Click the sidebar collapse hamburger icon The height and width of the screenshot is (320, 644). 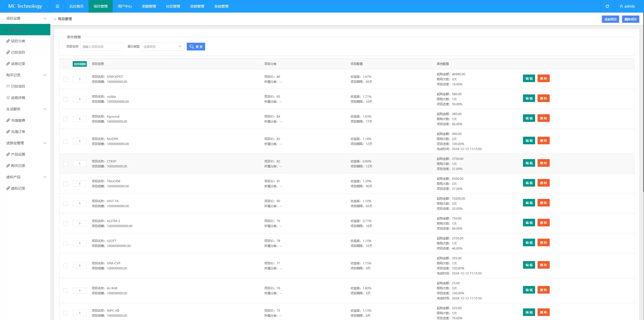(x=57, y=6)
